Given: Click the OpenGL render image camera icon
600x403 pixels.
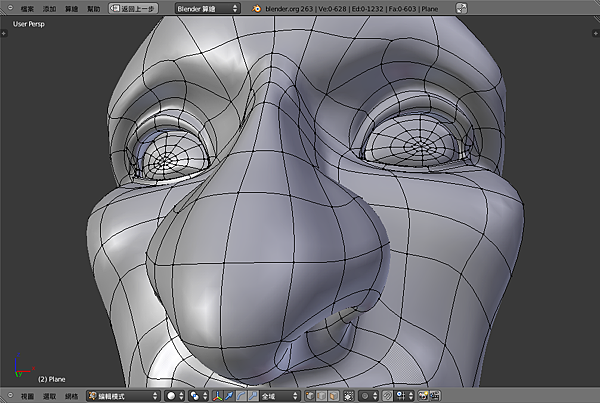Looking at the screenshot, I should [x=424, y=396].
